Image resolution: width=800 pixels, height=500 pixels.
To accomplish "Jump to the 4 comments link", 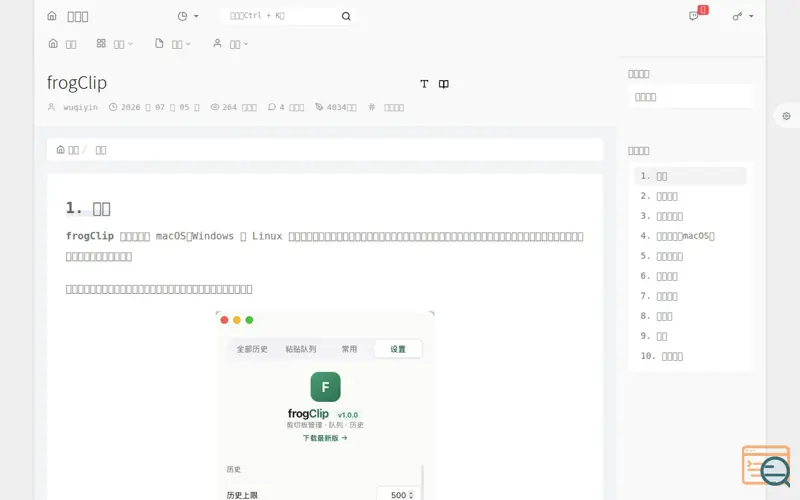I will (x=286, y=107).
